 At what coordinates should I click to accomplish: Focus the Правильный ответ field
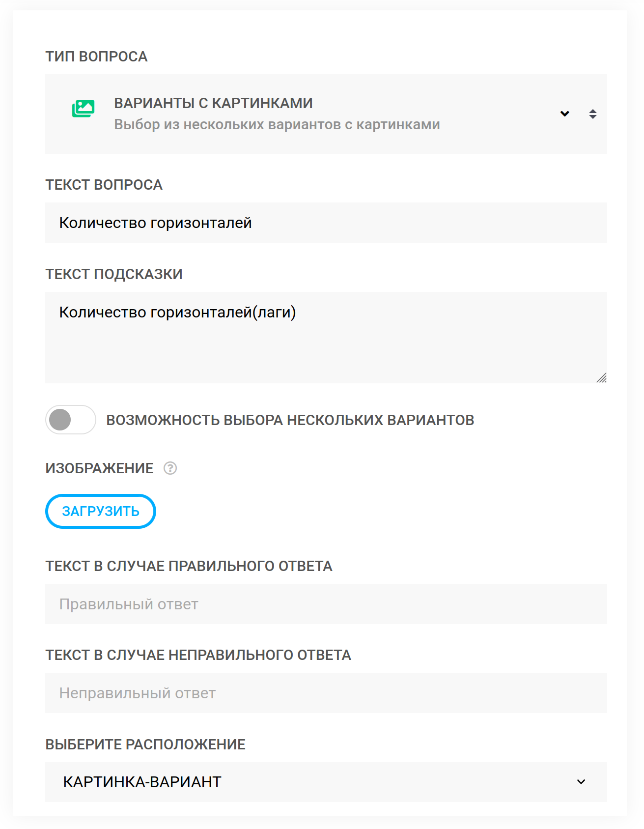pyautogui.click(x=326, y=604)
